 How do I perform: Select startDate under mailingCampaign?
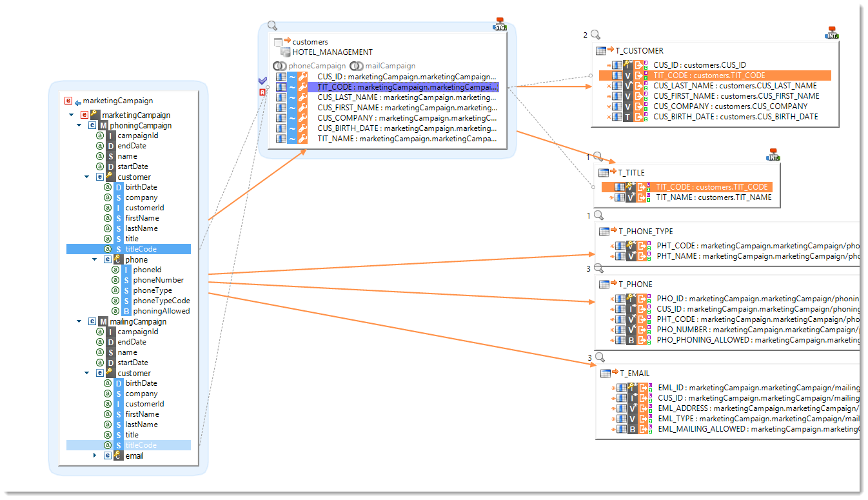point(133,363)
